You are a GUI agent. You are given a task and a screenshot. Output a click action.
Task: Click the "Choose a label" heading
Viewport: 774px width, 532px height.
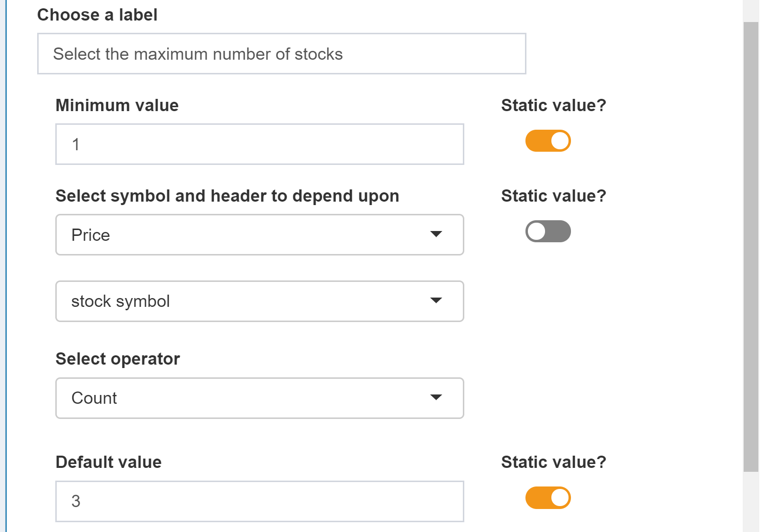coord(97,15)
